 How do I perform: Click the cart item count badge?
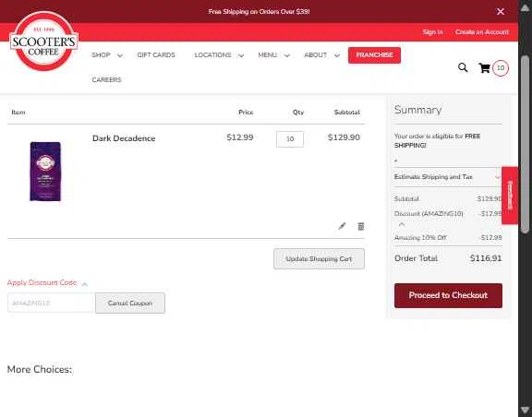[x=501, y=67]
